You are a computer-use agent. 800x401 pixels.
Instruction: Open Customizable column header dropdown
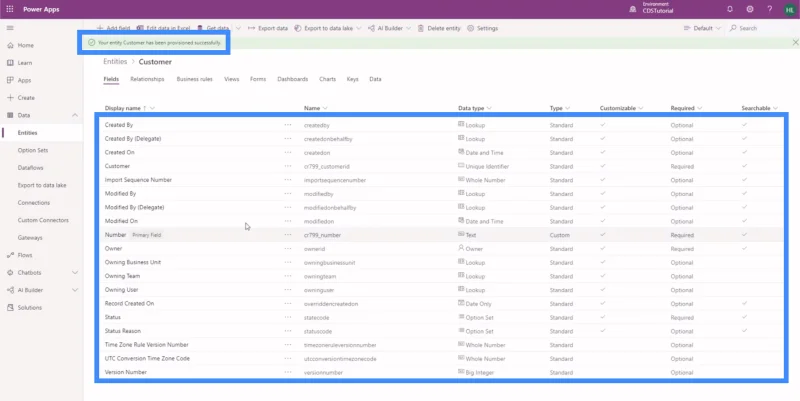coord(641,108)
